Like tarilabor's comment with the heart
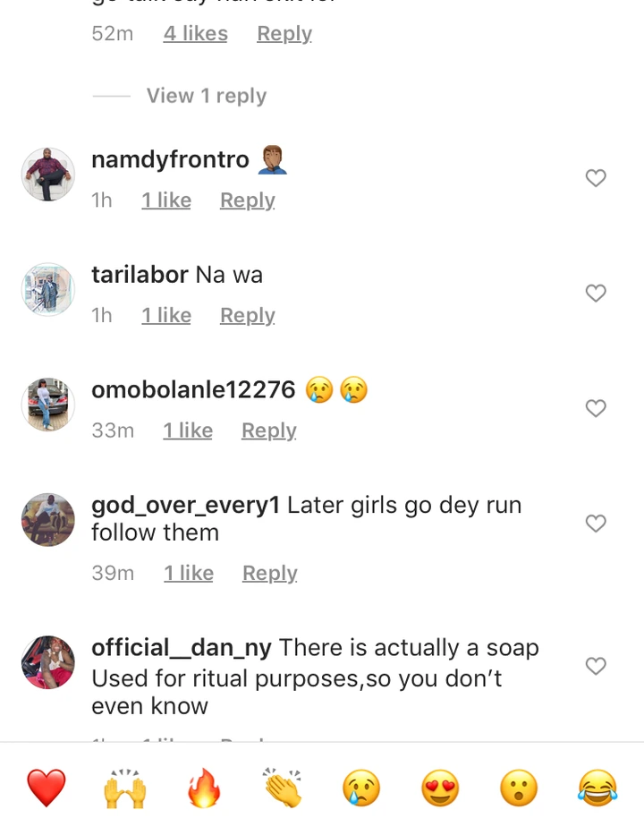Screen dimensions: 644x818 pyautogui.click(x=596, y=293)
